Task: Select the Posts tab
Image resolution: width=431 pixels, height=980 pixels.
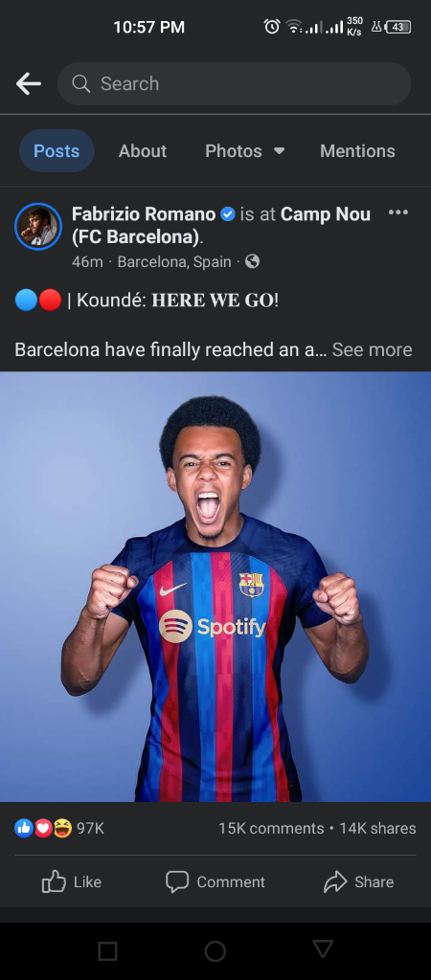Action: (57, 150)
